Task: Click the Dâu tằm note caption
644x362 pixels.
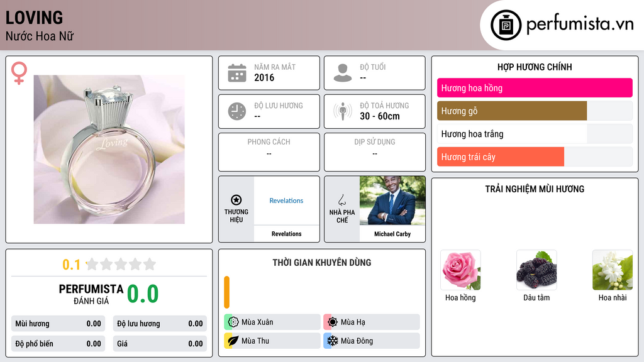Action: (536, 297)
